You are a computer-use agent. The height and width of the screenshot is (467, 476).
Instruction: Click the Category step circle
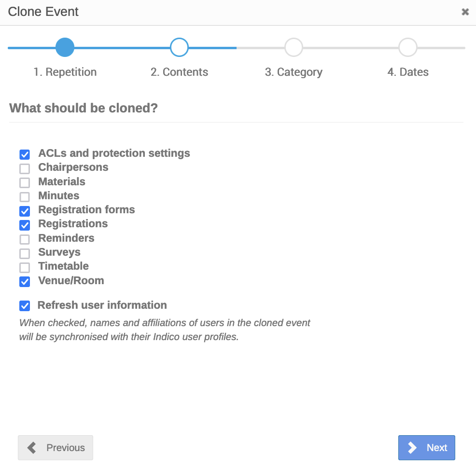[294, 47]
